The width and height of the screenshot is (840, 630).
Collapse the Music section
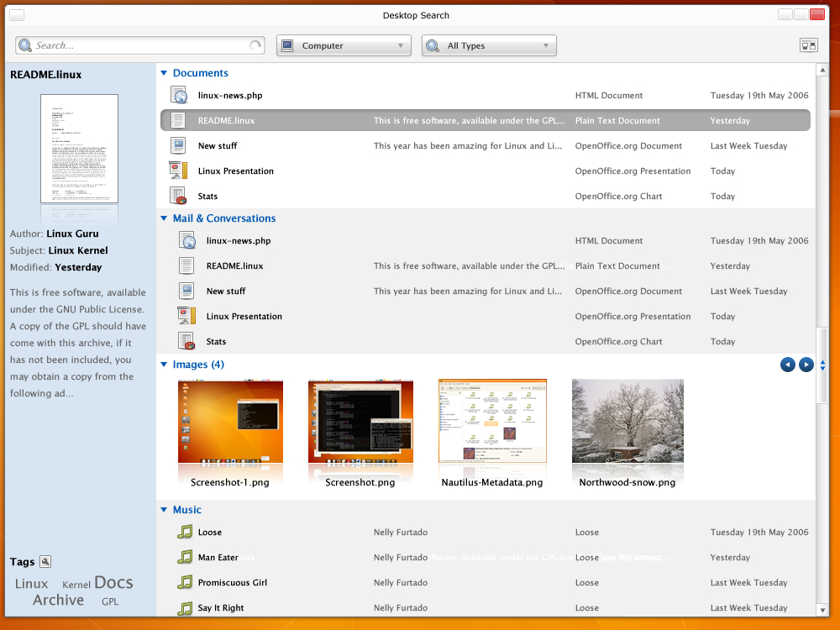click(164, 510)
